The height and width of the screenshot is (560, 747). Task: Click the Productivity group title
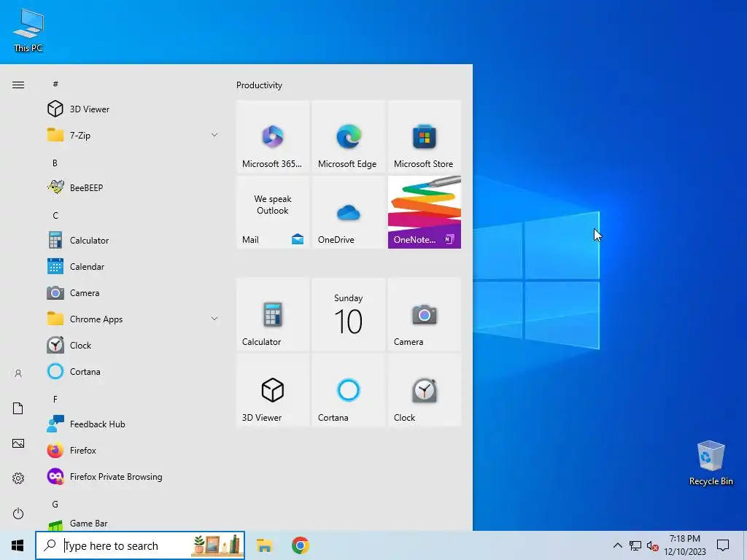pos(259,85)
